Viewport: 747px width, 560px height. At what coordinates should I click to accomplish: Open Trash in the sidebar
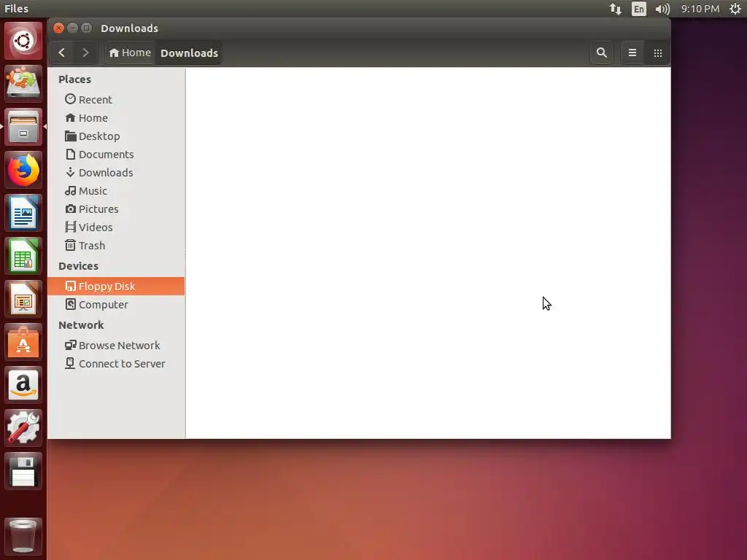pos(116,245)
